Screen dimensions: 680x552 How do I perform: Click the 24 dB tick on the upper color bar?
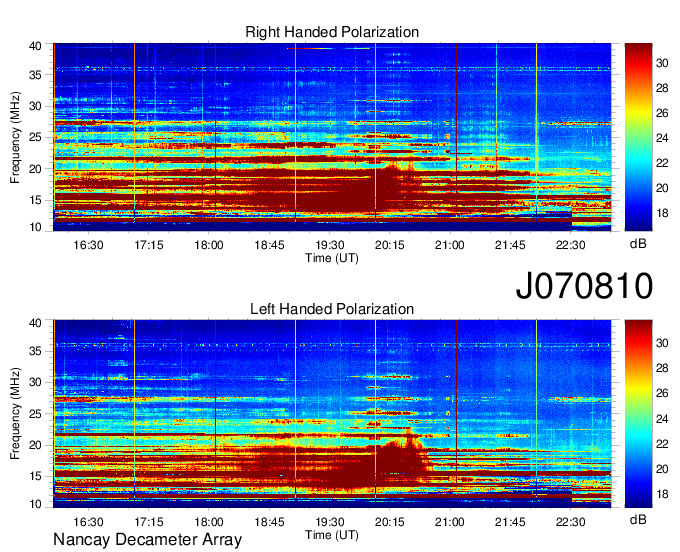(x=662, y=138)
